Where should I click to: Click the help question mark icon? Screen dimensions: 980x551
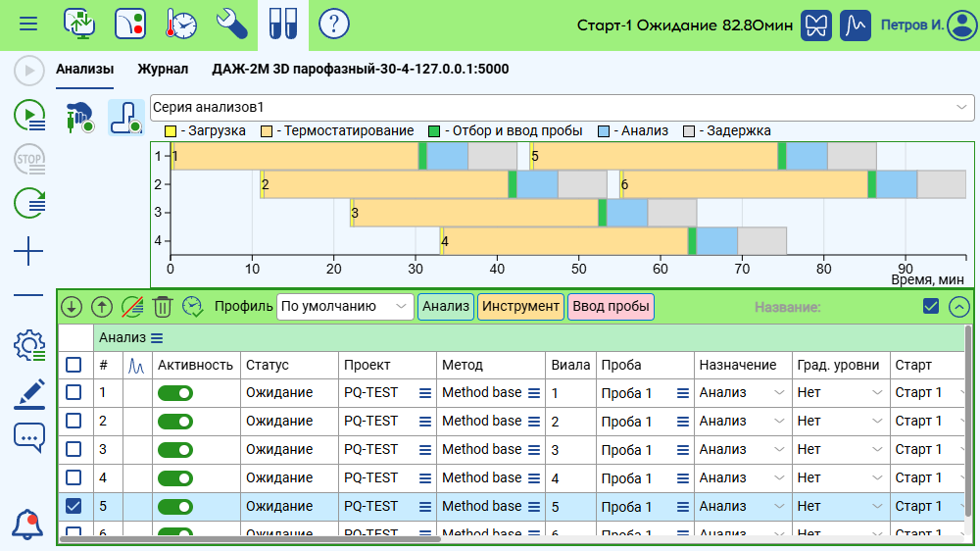334,24
